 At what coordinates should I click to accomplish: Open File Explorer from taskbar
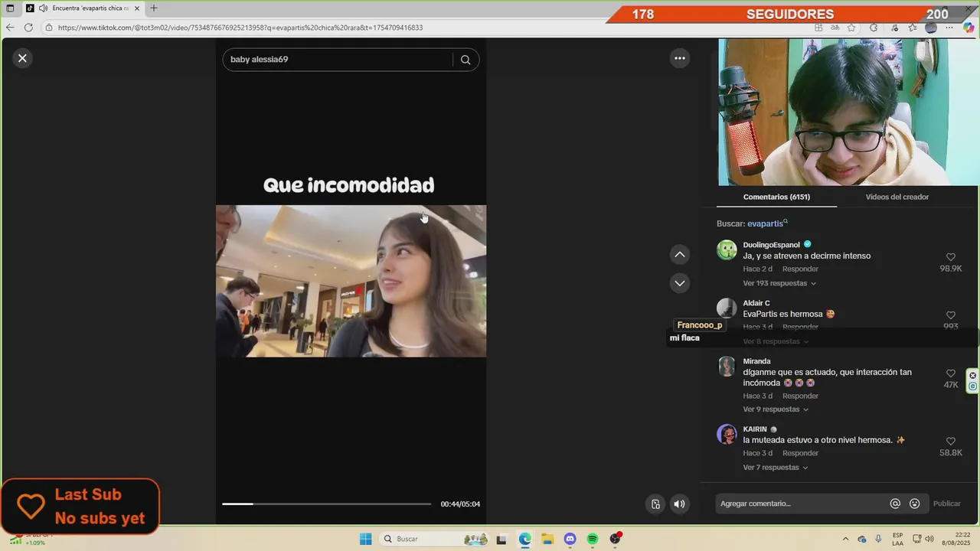[547, 539]
